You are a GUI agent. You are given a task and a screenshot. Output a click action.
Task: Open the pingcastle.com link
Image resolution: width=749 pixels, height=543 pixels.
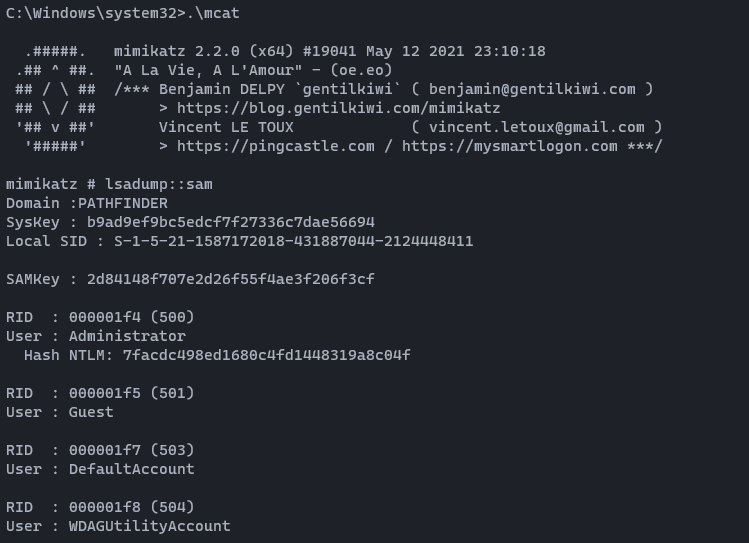280,146
